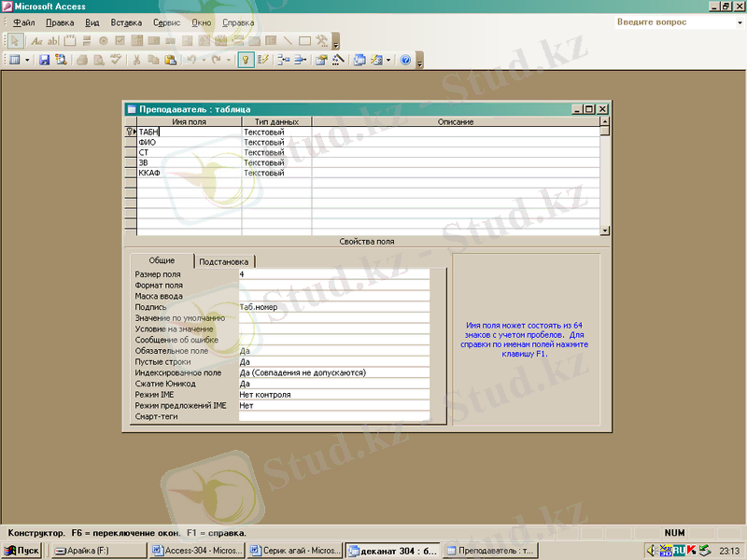Click the Insert Rows icon
This screenshot has height=560, width=747.
(x=283, y=60)
